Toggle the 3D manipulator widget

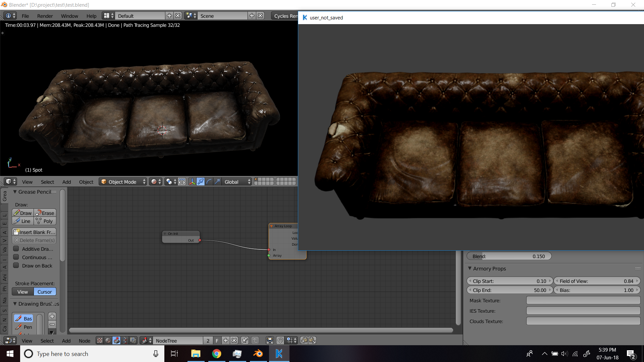coord(192,182)
